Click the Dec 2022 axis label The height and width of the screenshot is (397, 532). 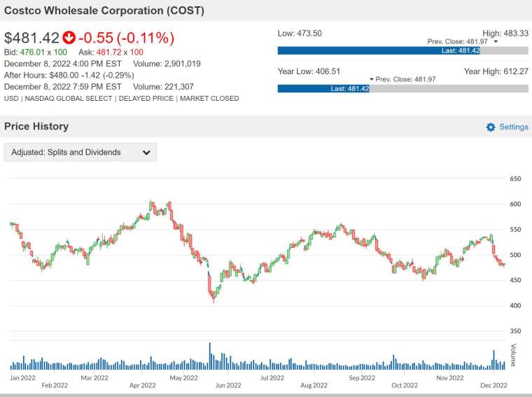coord(493,385)
